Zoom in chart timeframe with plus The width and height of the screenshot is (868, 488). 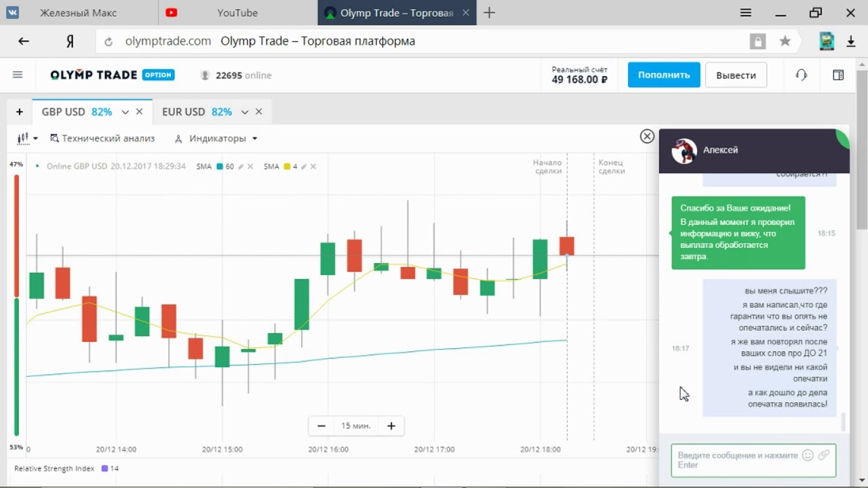point(391,426)
